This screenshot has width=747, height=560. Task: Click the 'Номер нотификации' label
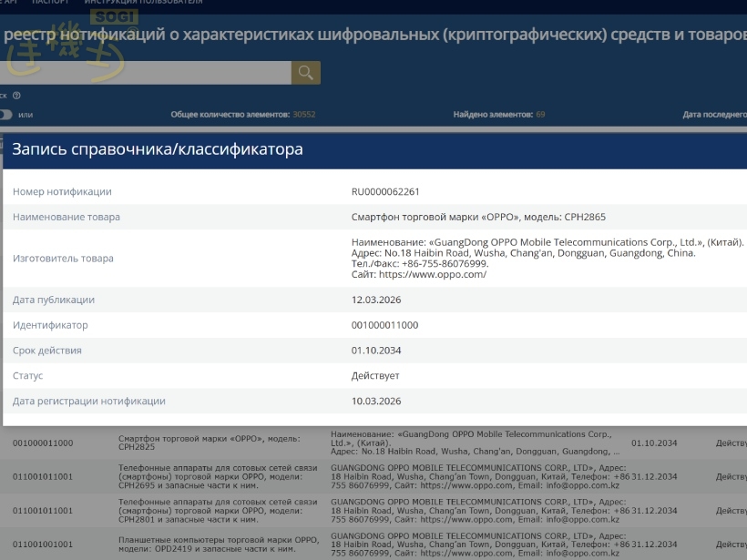[x=62, y=191]
